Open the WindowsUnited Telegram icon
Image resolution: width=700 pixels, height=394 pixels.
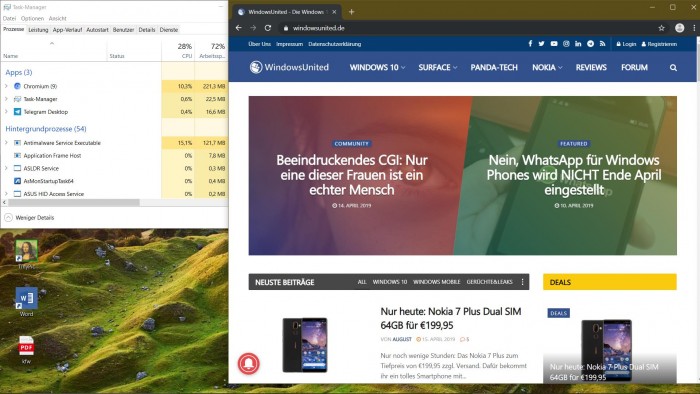coord(590,44)
